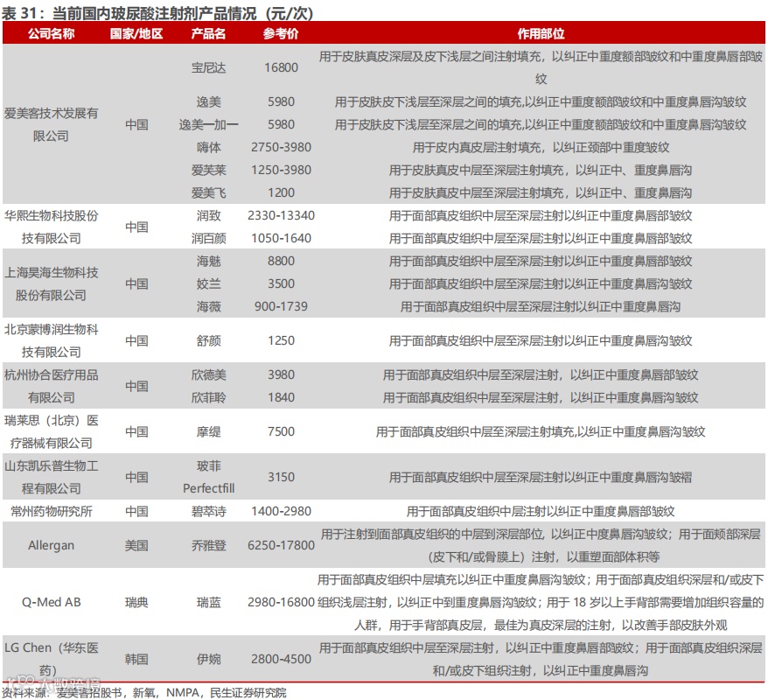Select product name 乔雅登
This screenshot has height=700, width=768.
coord(209,545)
